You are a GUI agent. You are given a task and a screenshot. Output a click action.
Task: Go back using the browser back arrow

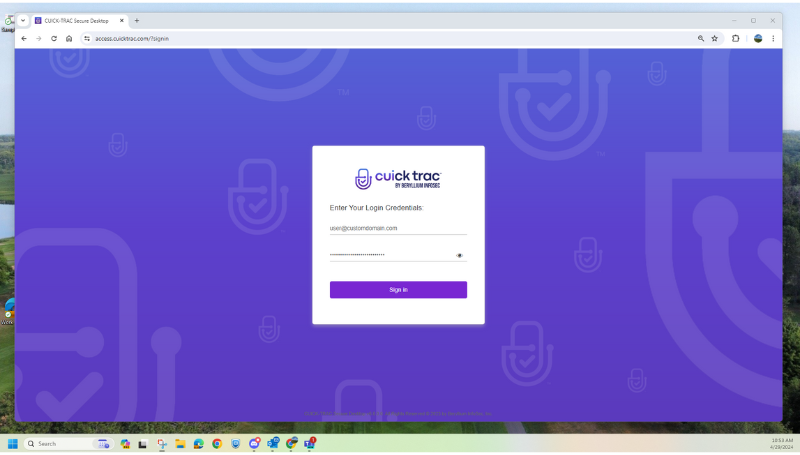coord(24,39)
